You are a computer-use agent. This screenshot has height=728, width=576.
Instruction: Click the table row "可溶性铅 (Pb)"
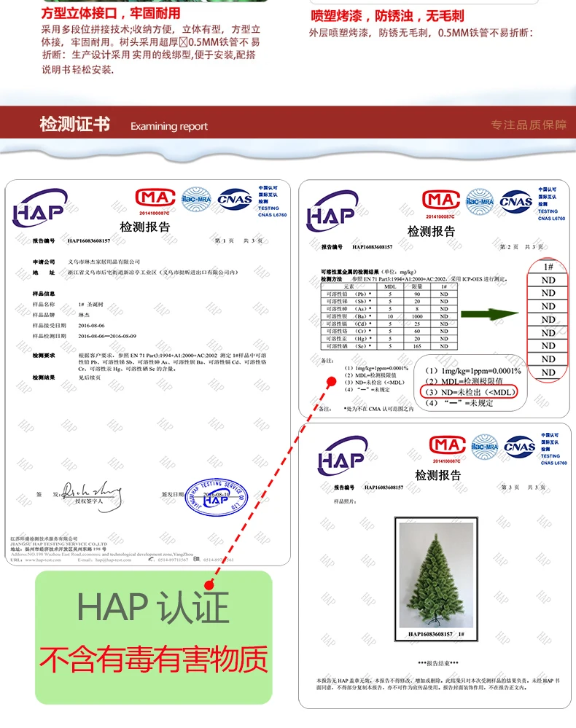(389, 294)
